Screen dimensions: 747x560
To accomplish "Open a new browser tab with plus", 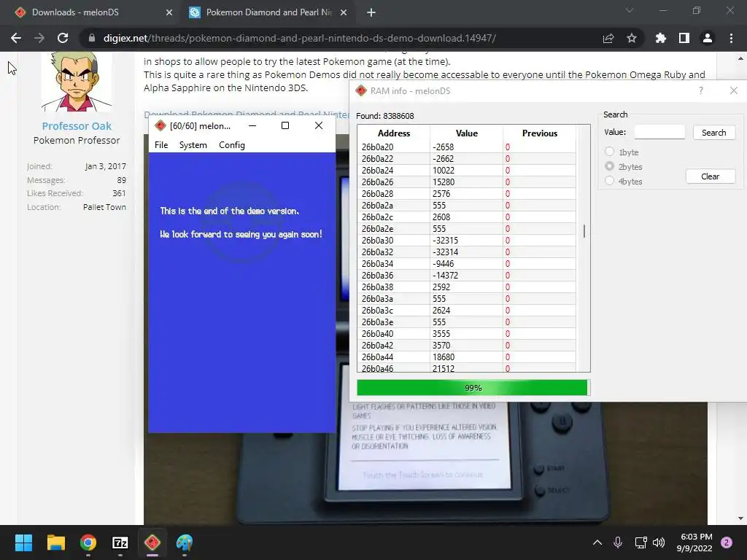I will 371,13.
